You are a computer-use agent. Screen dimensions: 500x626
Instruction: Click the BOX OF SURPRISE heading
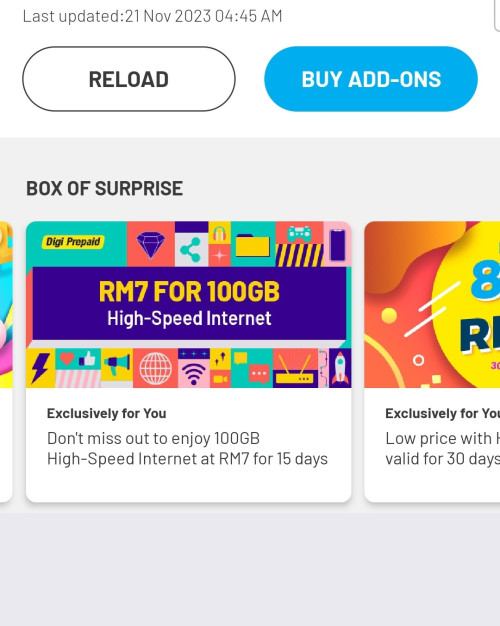(x=105, y=188)
